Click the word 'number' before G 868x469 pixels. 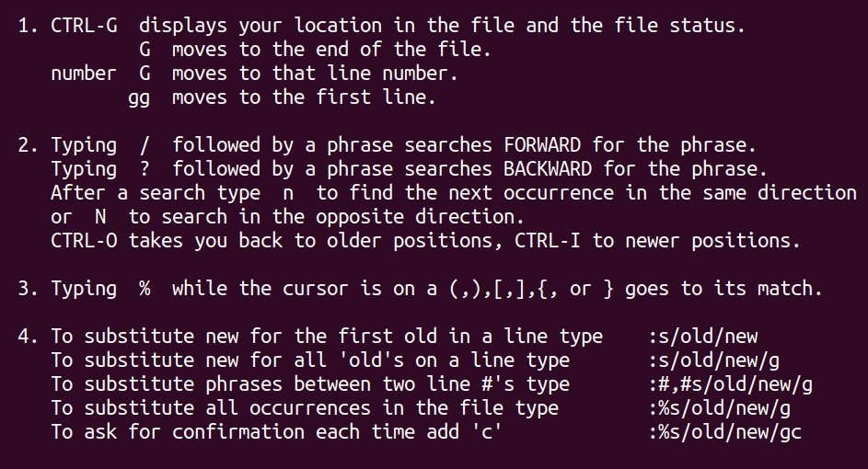[84, 74]
